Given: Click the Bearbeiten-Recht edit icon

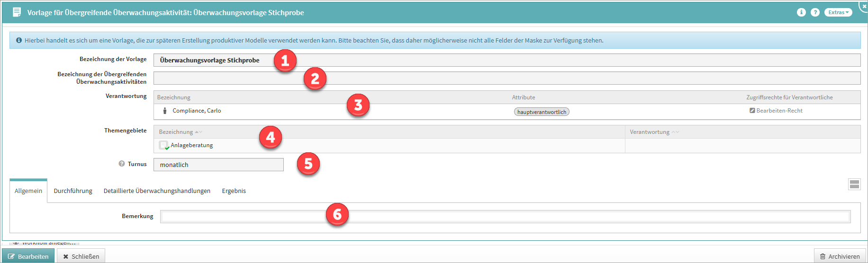Looking at the screenshot, I should (752, 111).
